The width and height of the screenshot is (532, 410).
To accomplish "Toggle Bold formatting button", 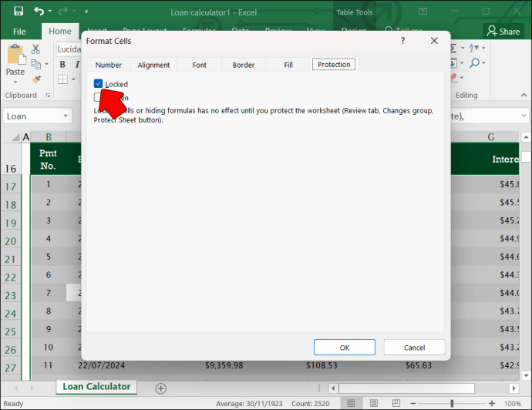I will tap(62, 65).
